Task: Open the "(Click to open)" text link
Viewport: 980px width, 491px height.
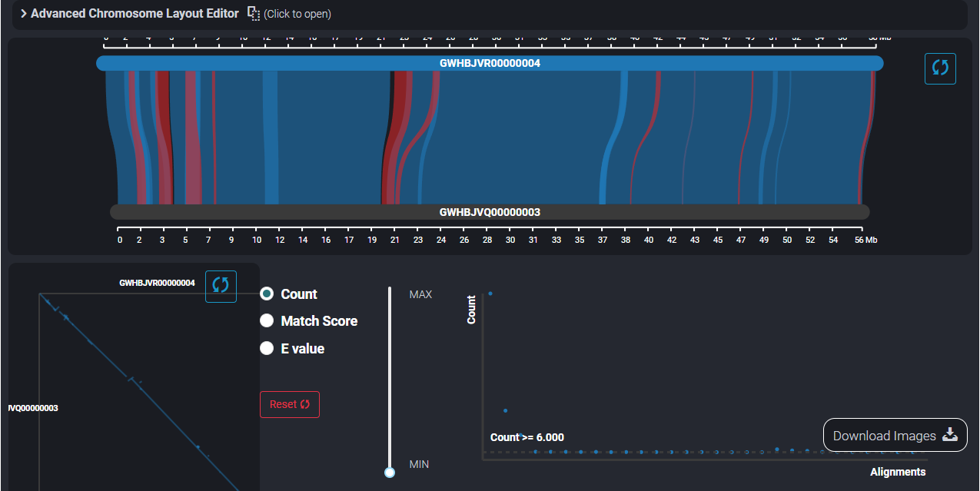Action: (x=297, y=14)
